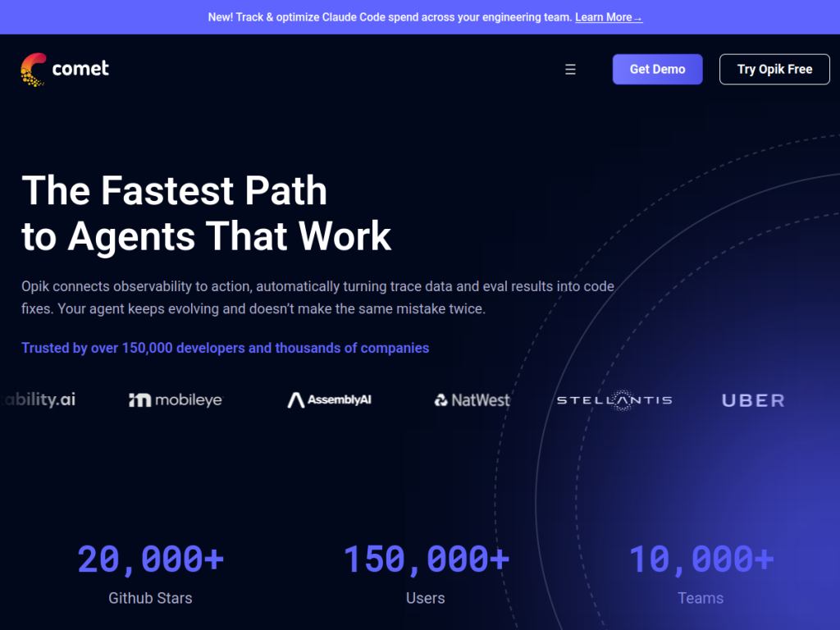
Task: Click the 'Opik connects observability' description paragraph
Action: tap(317, 297)
